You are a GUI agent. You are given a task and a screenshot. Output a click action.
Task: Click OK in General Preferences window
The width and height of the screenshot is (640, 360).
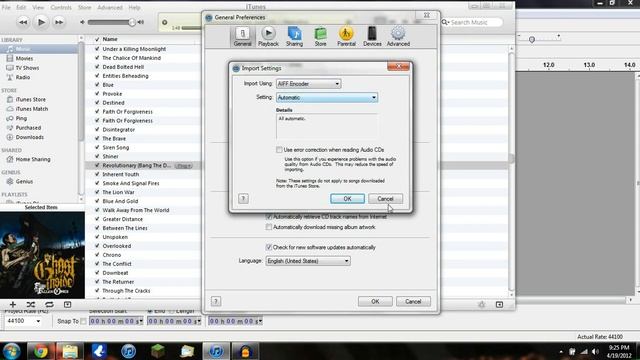[x=375, y=302]
